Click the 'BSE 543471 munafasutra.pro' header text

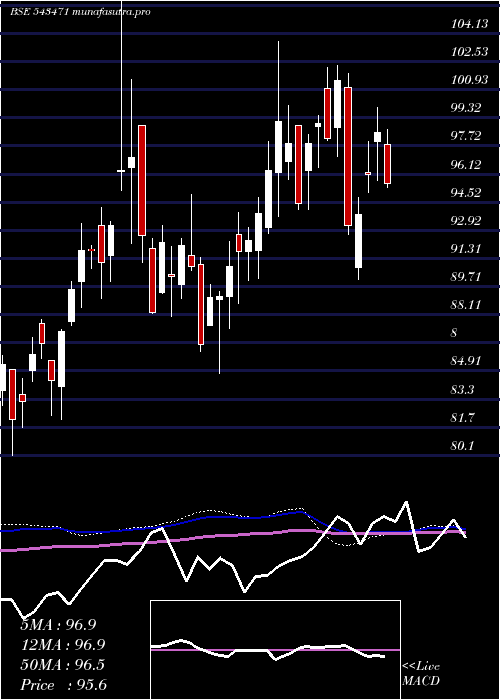(x=80, y=12)
